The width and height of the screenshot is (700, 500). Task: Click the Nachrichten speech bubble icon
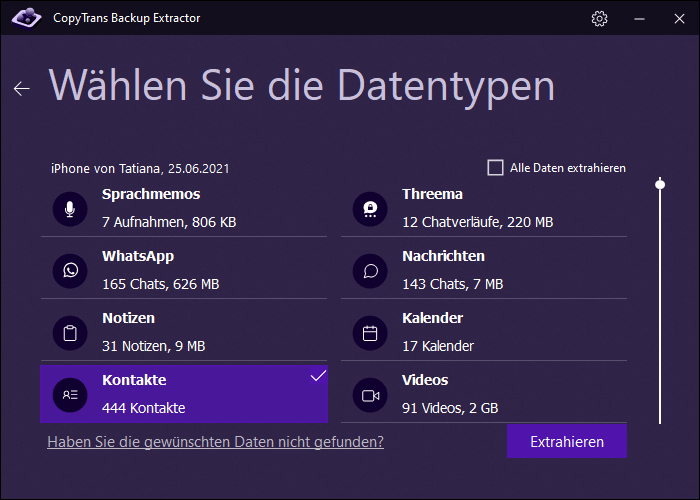click(370, 271)
